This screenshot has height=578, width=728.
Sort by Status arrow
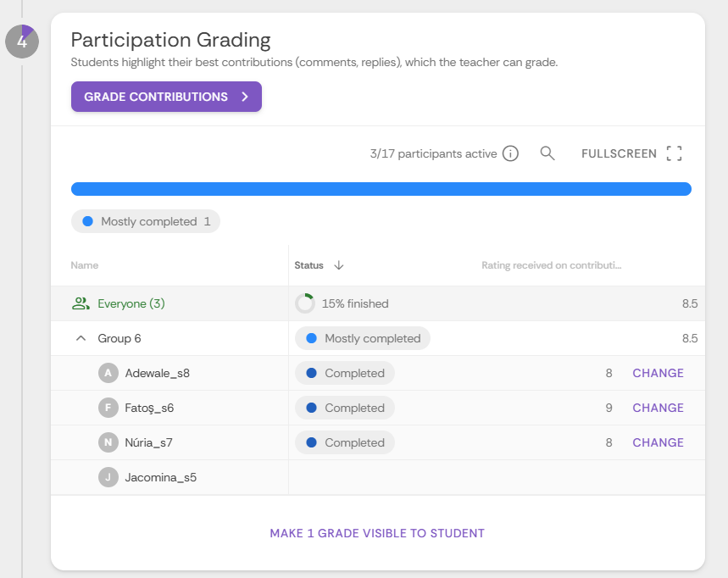pyautogui.click(x=339, y=265)
